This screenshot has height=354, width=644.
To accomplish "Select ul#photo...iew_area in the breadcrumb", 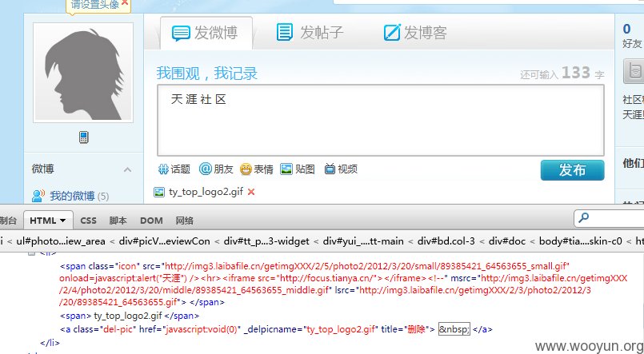I will point(61,241).
